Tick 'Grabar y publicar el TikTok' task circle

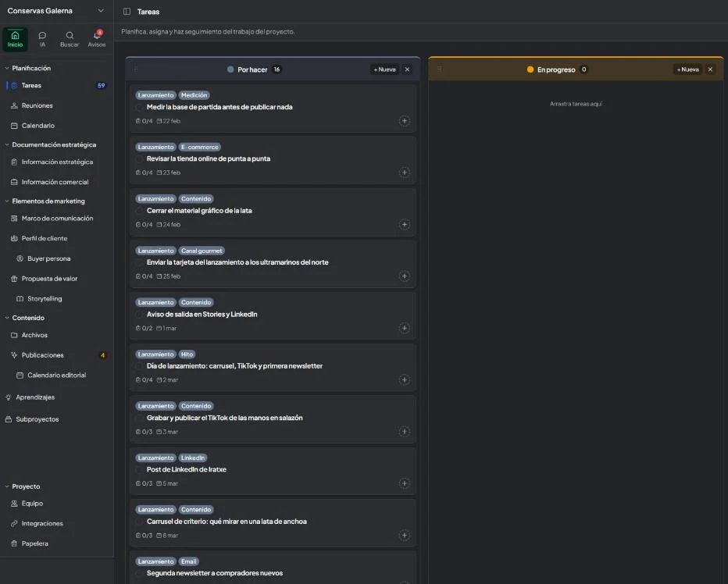[139, 418]
